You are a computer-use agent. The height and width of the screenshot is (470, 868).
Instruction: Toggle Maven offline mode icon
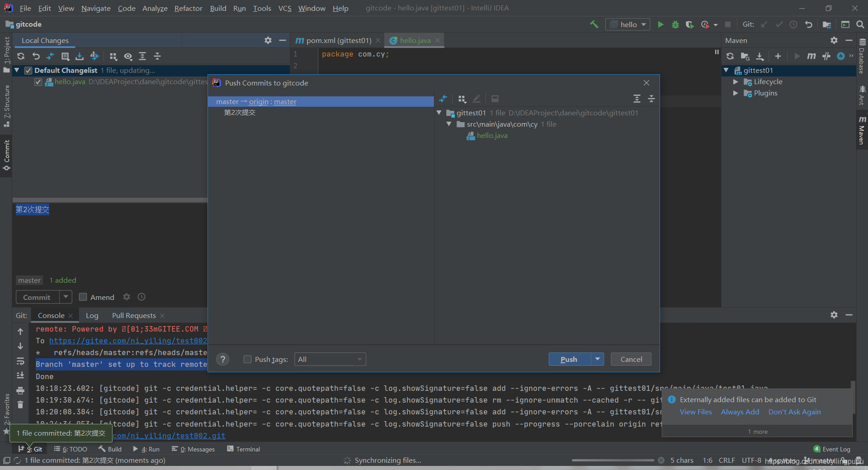[x=826, y=56]
